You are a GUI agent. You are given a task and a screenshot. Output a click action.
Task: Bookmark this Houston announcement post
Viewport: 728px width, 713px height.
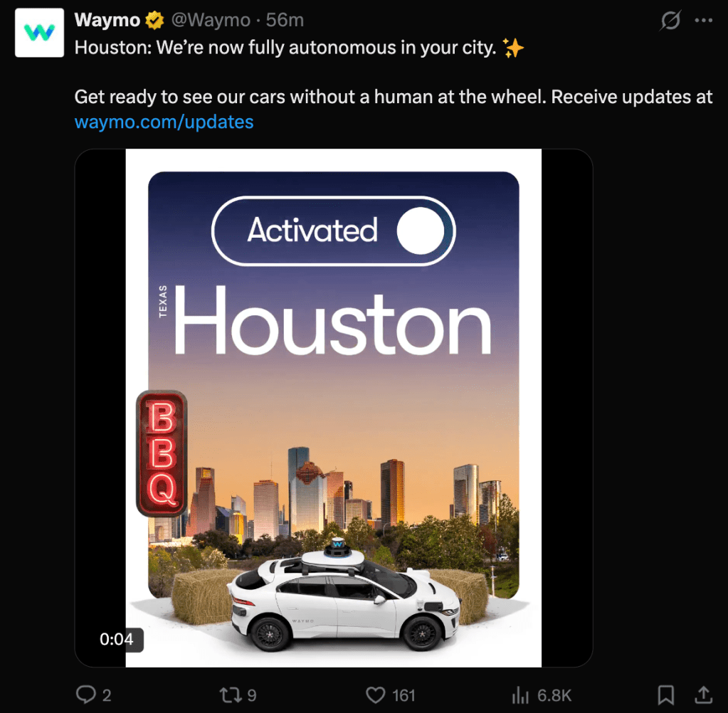666,695
